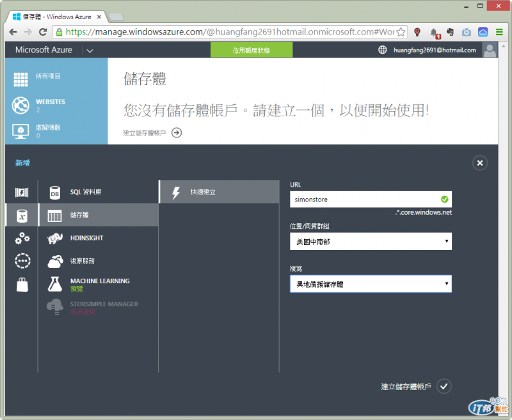Maximize the browser window

tap(479, 6)
